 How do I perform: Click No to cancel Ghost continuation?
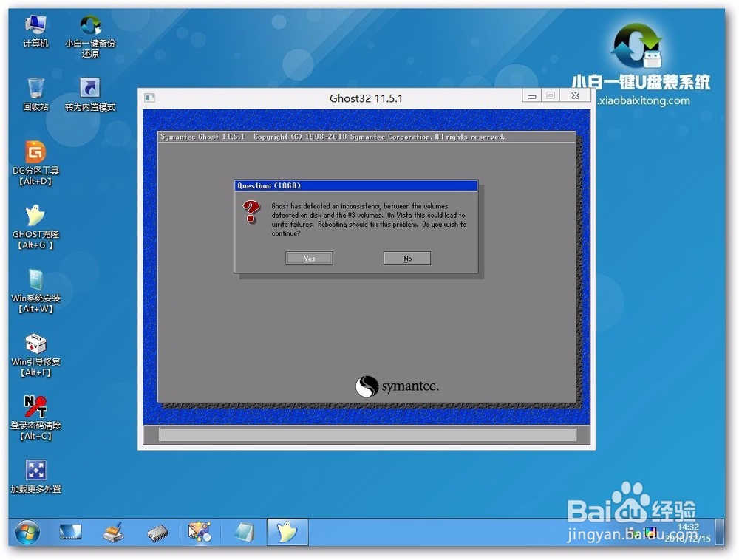(407, 258)
